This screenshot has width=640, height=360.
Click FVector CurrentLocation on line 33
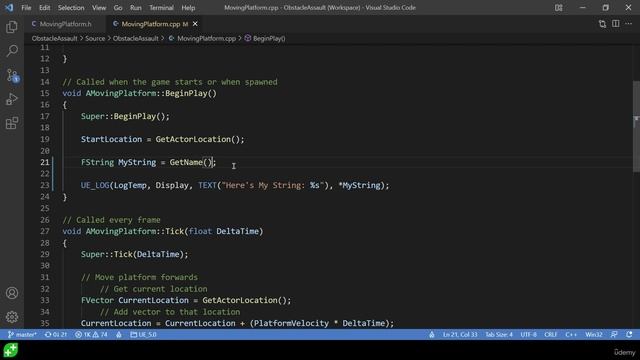(x=135, y=300)
